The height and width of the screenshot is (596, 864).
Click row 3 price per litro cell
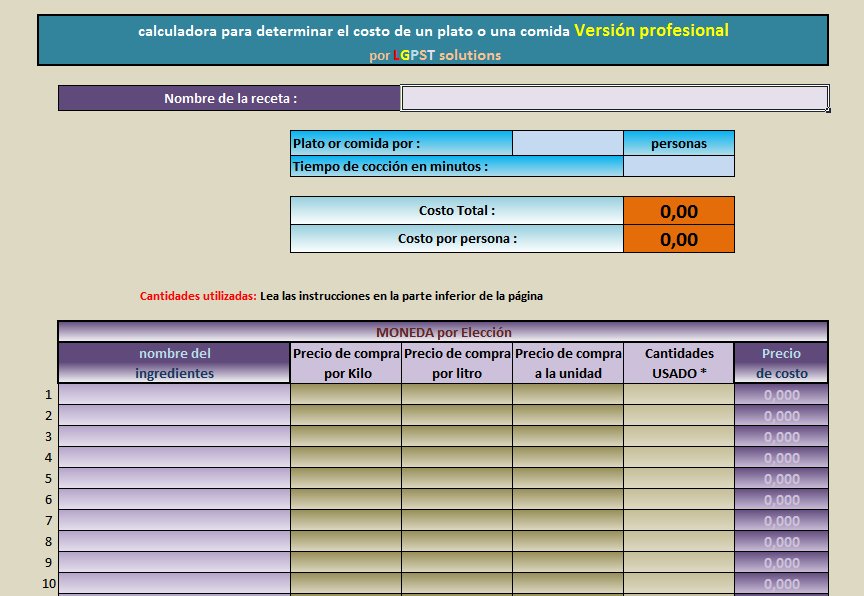pyautogui.click(x=457, y=438)
